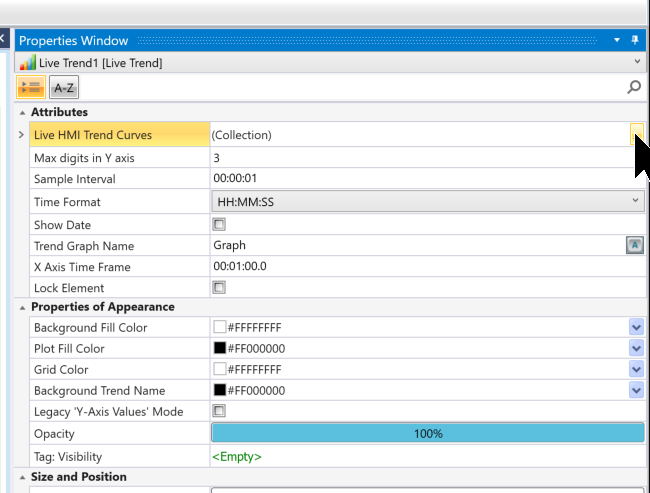Click the Live Trend chart icon
The width and height of the screenshot is (650, 493).
coord(27,63)
